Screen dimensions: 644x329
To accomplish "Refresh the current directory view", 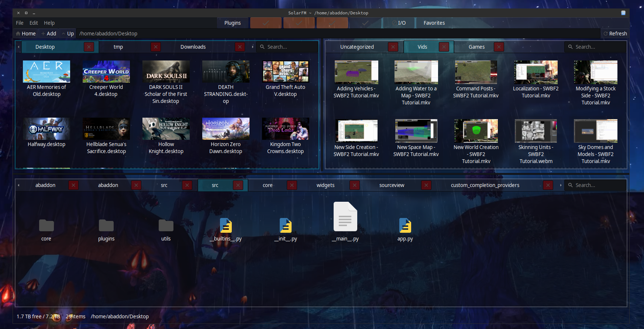I will pos(615,34).
